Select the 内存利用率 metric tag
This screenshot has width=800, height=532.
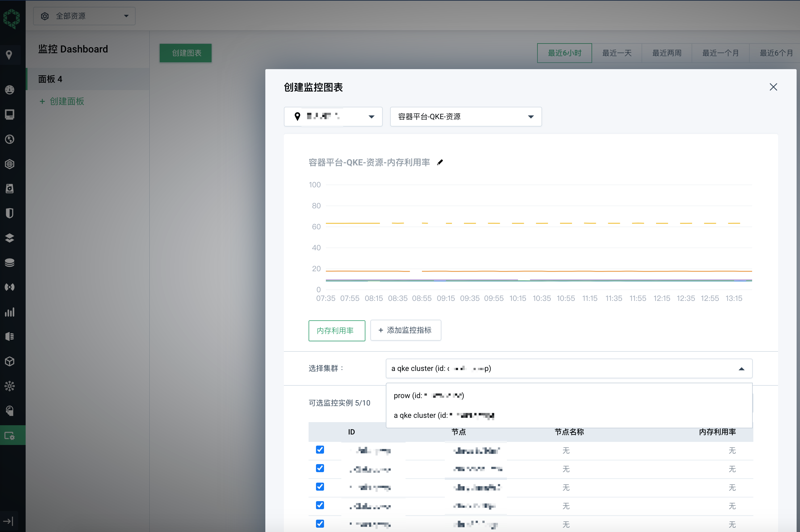coord(336,330)
